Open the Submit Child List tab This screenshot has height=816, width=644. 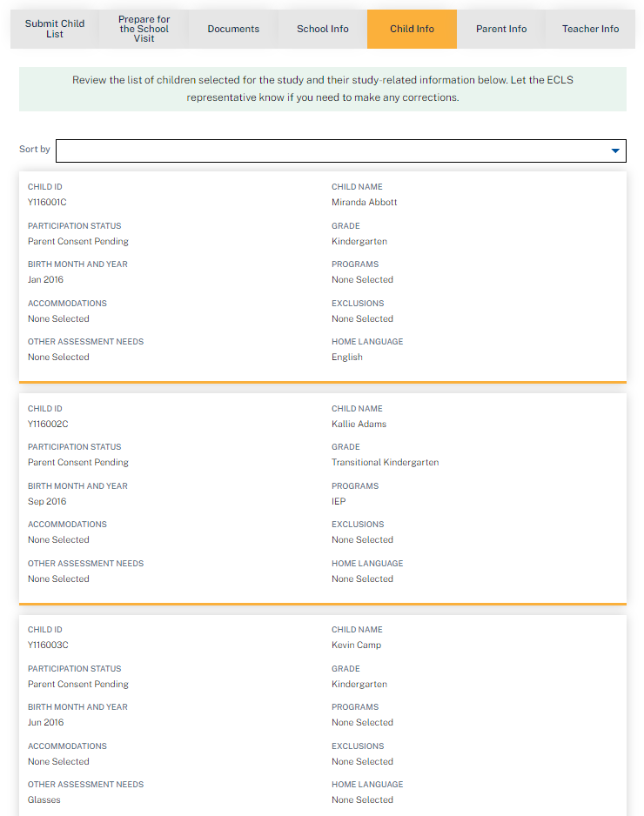55,29
